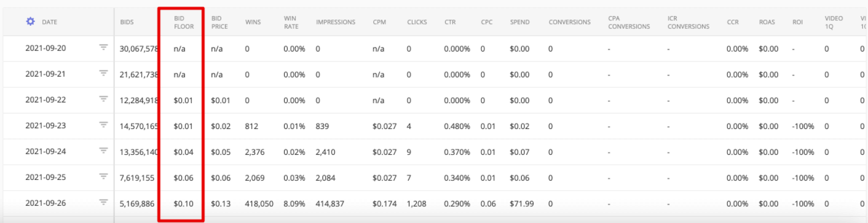The image size is (868, 223).
Task: Select the $71.99 spend cell
Action: pos(521,203)
